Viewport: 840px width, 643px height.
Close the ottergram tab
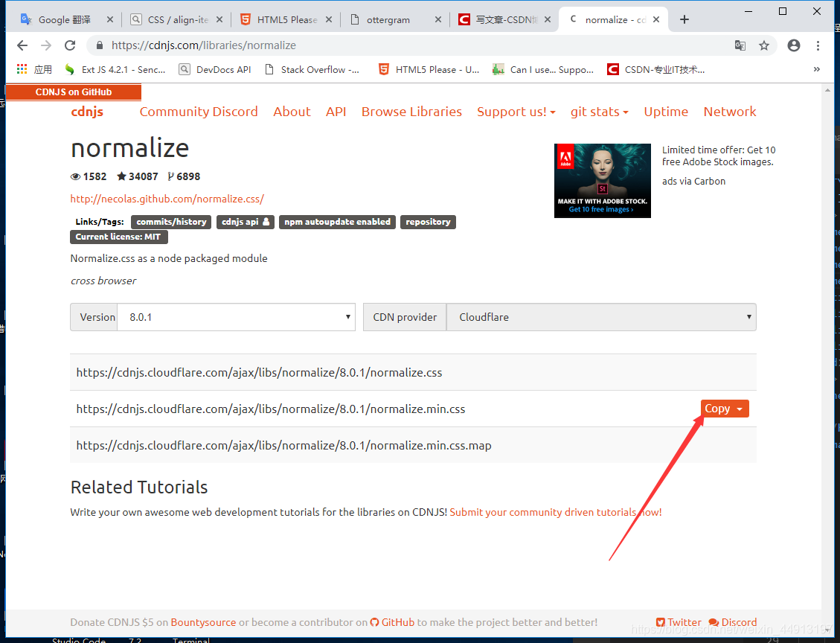[437, 20]
